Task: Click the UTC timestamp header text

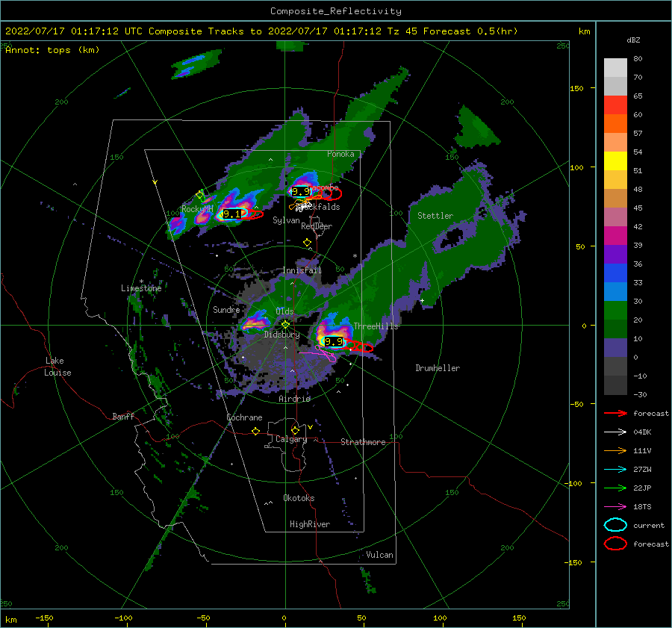Action: 261,31
